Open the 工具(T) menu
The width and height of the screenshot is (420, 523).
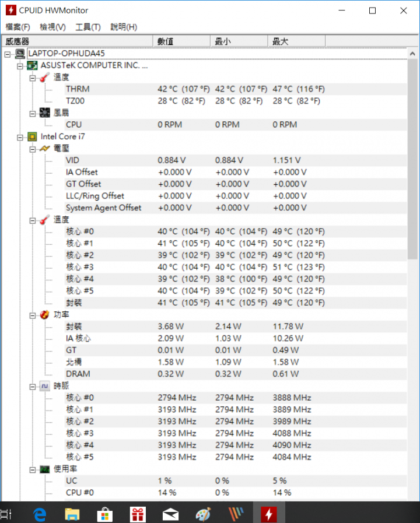pyautogui.click(x=88, y=27)
